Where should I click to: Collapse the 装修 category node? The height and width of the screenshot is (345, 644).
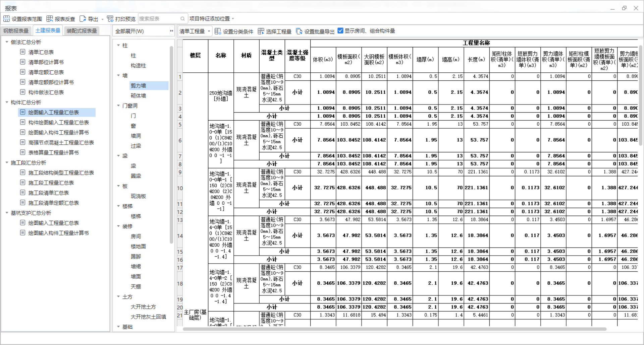[x=118, y=226]
